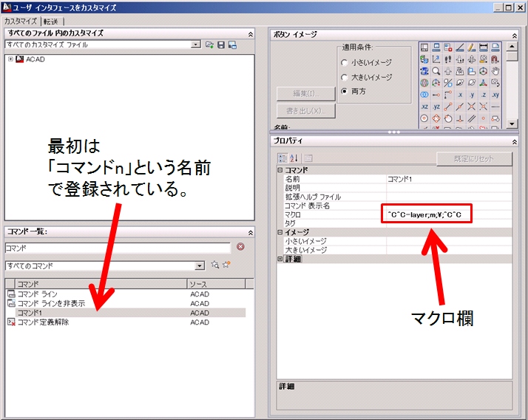The height and width of the screenshot is (420, 528).
Task: Pick the magnifier zoom button image
Action: (436, 71)
